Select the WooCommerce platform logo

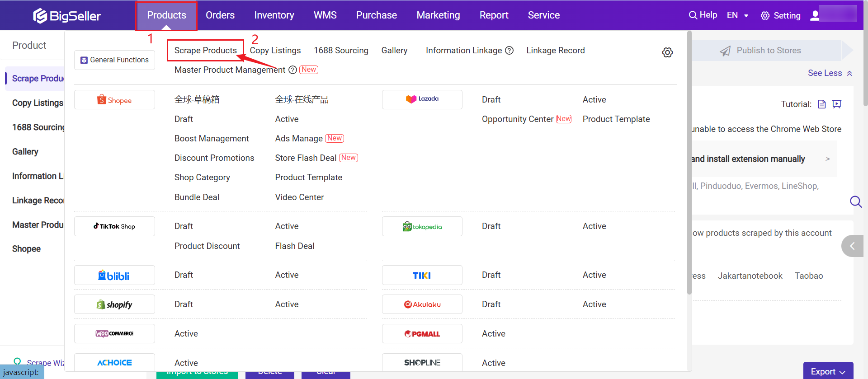(114, 334)
